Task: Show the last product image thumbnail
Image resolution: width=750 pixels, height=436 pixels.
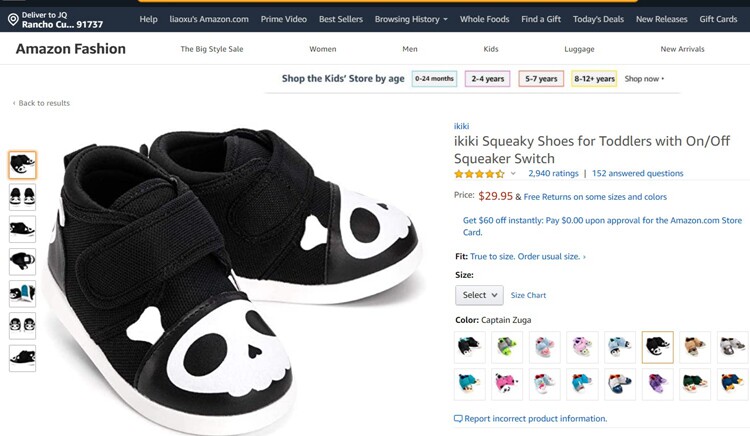Action: 22,359
